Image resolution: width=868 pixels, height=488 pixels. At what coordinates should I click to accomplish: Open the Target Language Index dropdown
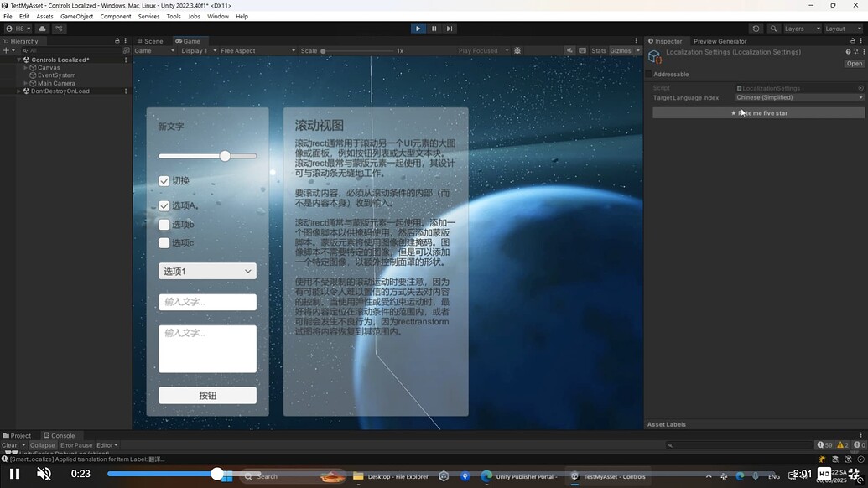point(797,97)
